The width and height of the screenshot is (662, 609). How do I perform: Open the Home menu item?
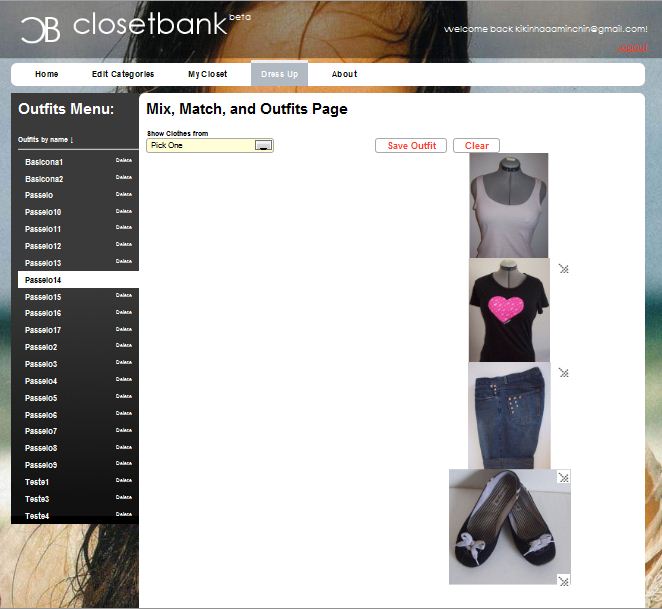point(46,74)
